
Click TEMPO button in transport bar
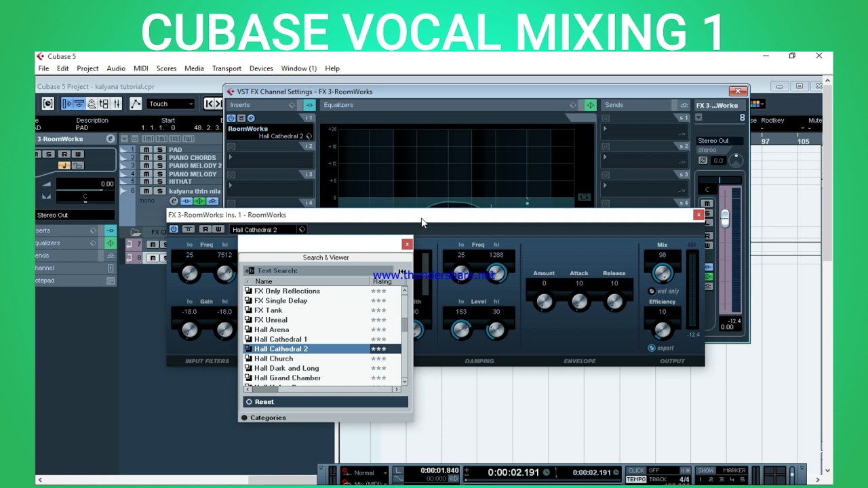pos(636,479)
